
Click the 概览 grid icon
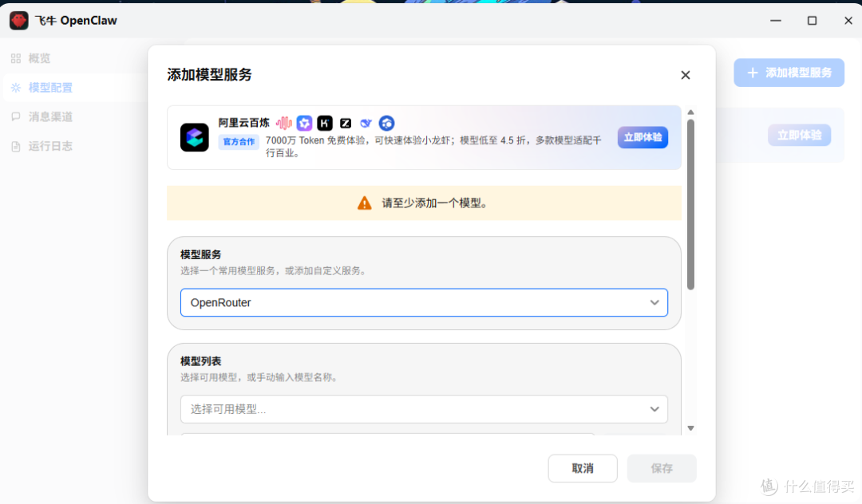click(16, 58)
